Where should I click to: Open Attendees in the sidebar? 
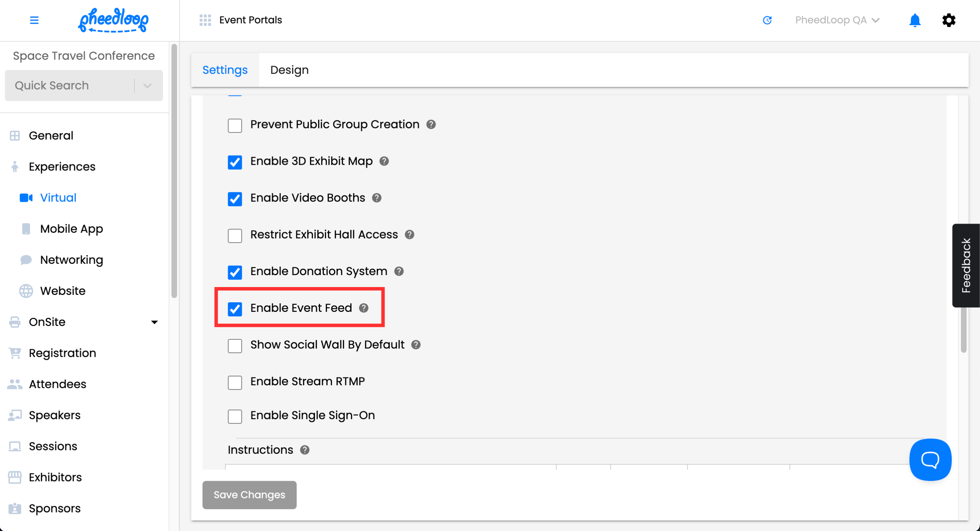coord(57,384)
